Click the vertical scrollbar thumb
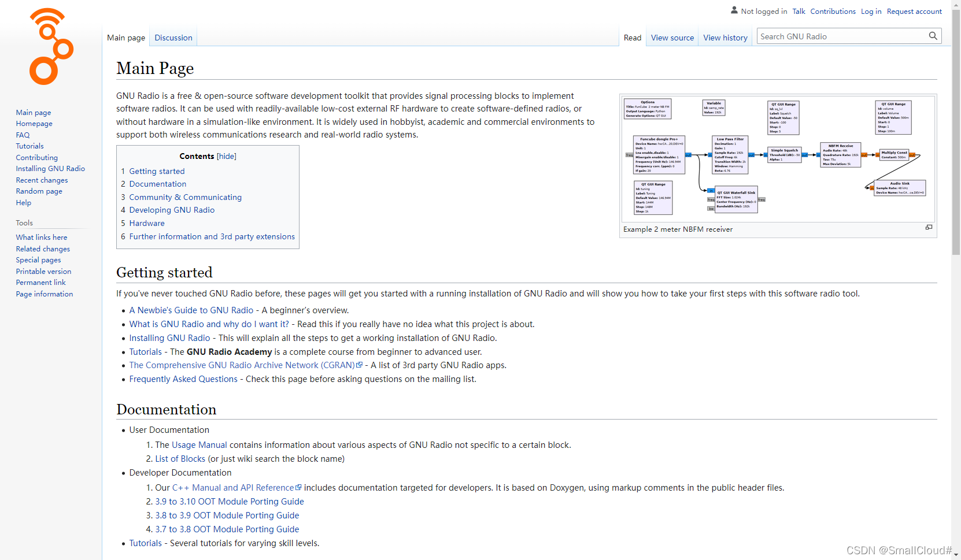 [x=956, y=132]
